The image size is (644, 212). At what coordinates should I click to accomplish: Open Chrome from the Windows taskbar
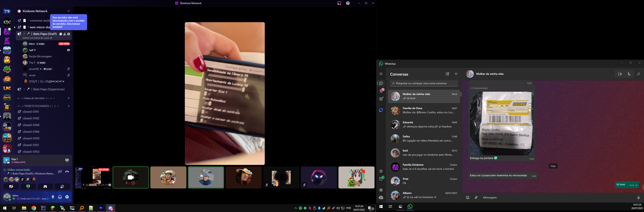pyautogui.click(x=34, y=208)
